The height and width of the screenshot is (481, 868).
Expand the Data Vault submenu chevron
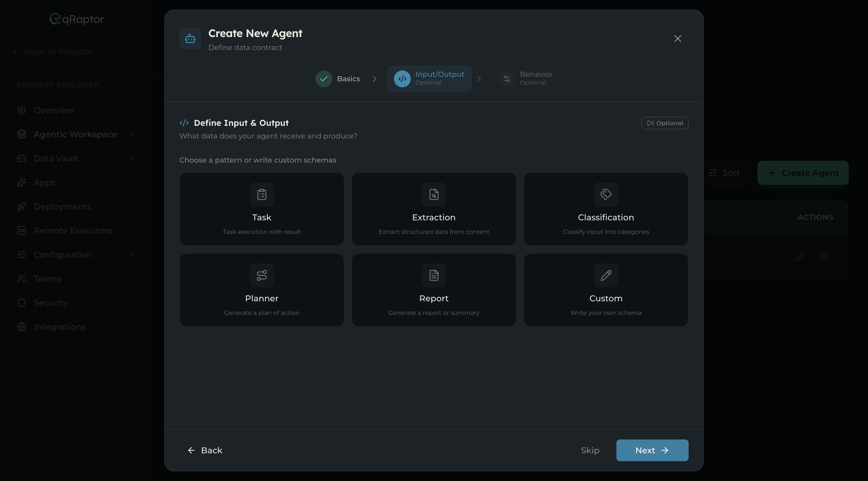pyautogui.click(x=132, y=158)
